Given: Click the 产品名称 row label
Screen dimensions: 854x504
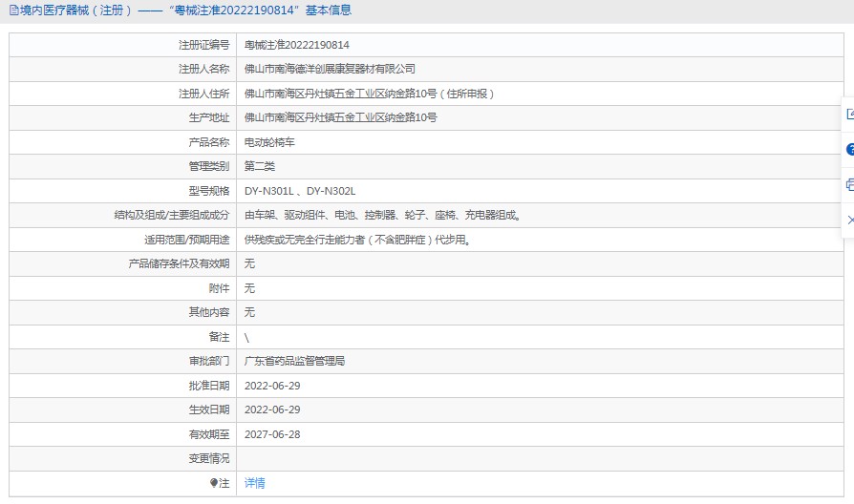Looking at the screenshot, I should point(209,142).
